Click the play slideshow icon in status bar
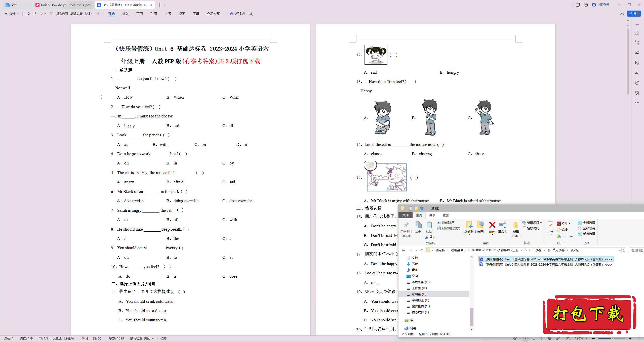Image resolution: width=644 pixels, height=342 pixels. (x=542, y=338)
